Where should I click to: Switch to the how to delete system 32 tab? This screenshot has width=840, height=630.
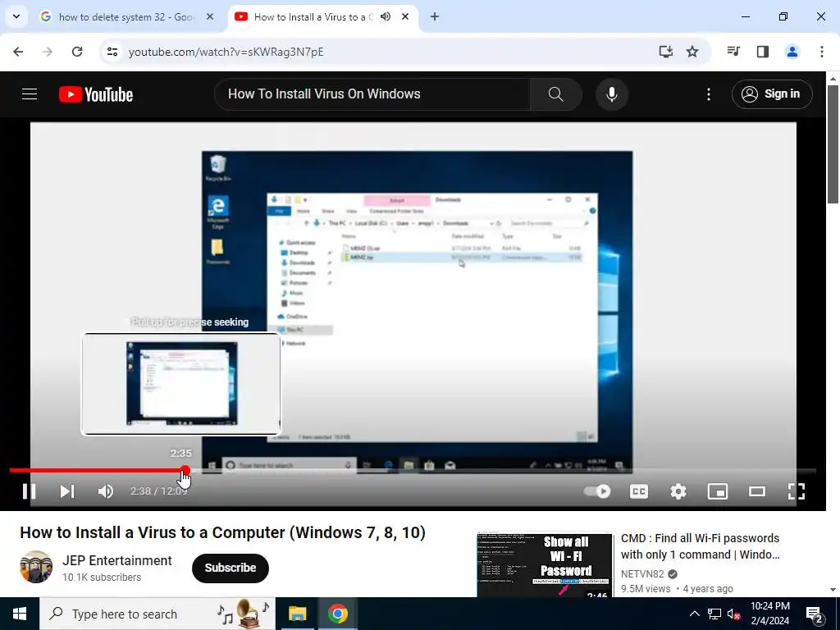(x=126, y=17)
